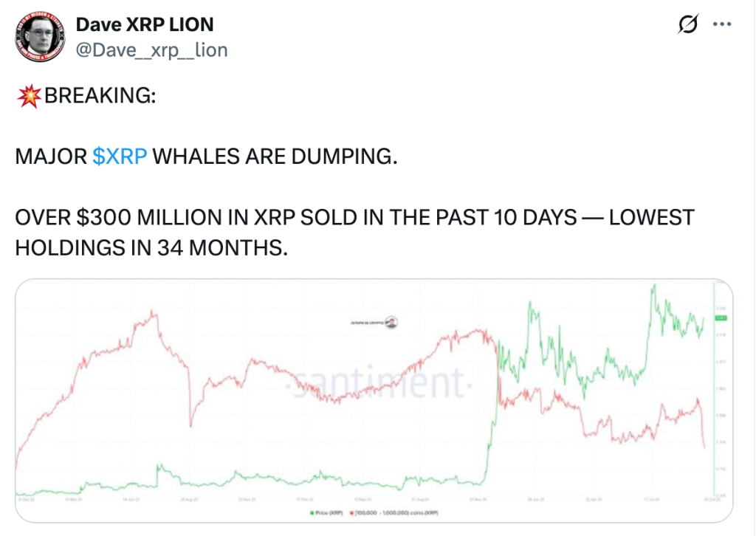Click the $XRP cashtag link
The height and width of the screenshot is (536, 756).
[120, 157]
